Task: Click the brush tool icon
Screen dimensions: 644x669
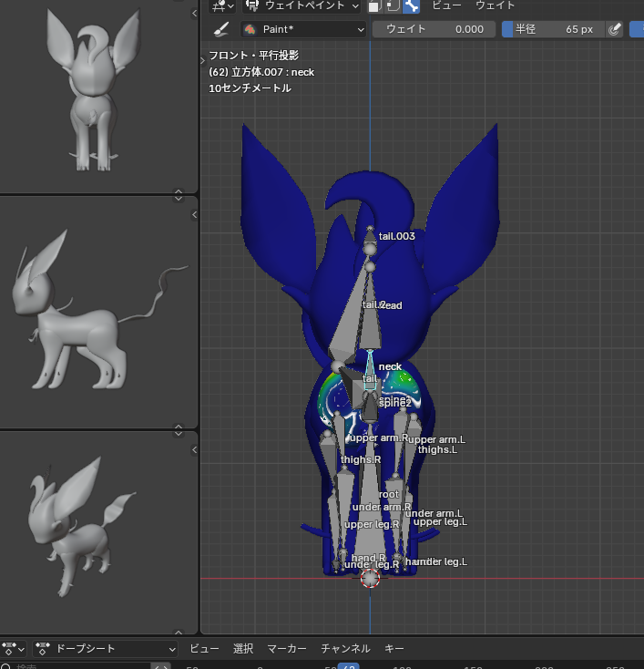Action: [x=220, y=29]
